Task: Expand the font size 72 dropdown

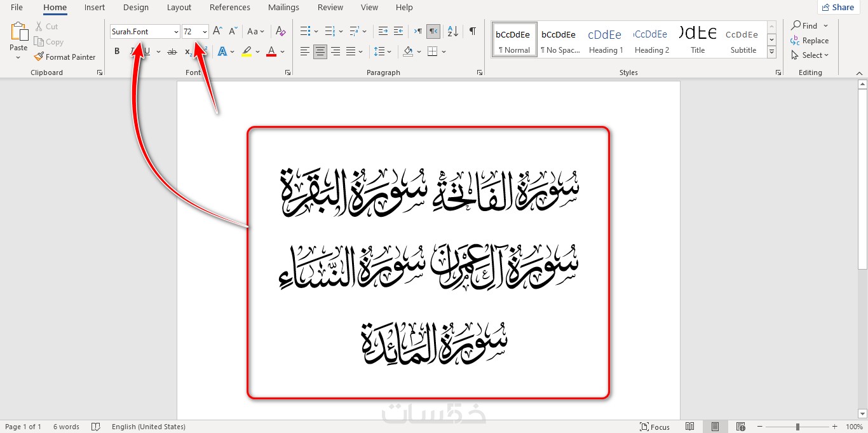Action: pyautogui.click(x=205, y=32)
